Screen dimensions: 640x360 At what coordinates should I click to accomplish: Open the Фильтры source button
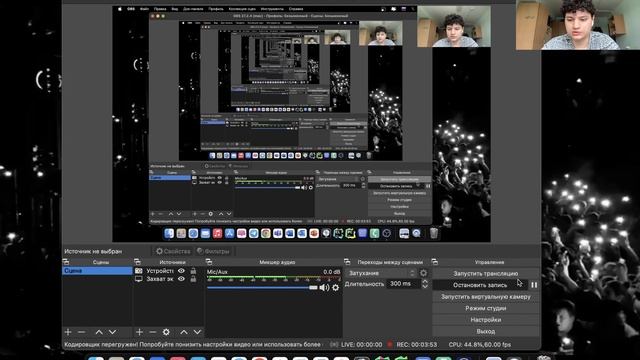tap(213, 251)
